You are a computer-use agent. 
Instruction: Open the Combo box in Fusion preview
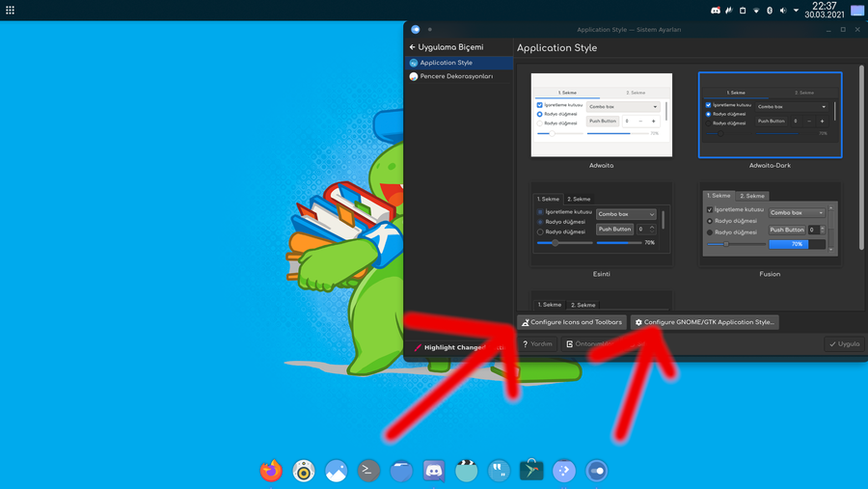click(797, 212)
